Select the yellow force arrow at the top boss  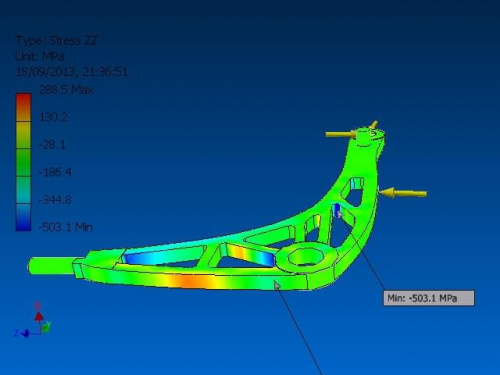point(341,134)
